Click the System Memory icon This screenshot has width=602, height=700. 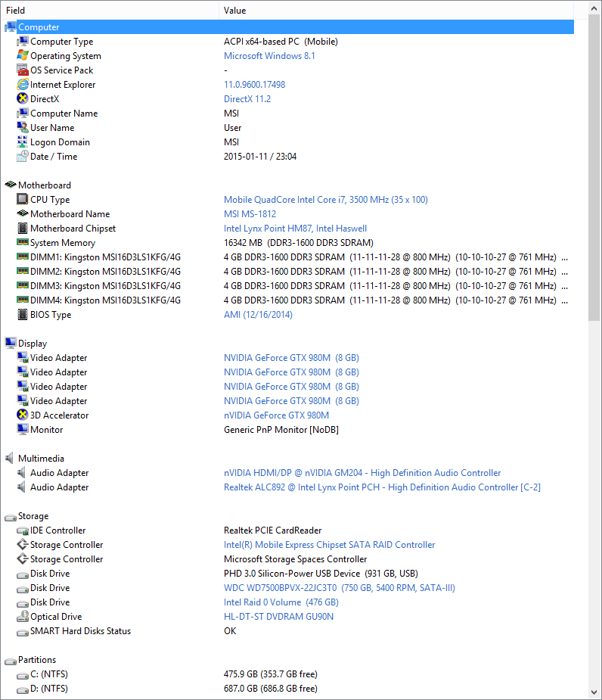(23, 242)
